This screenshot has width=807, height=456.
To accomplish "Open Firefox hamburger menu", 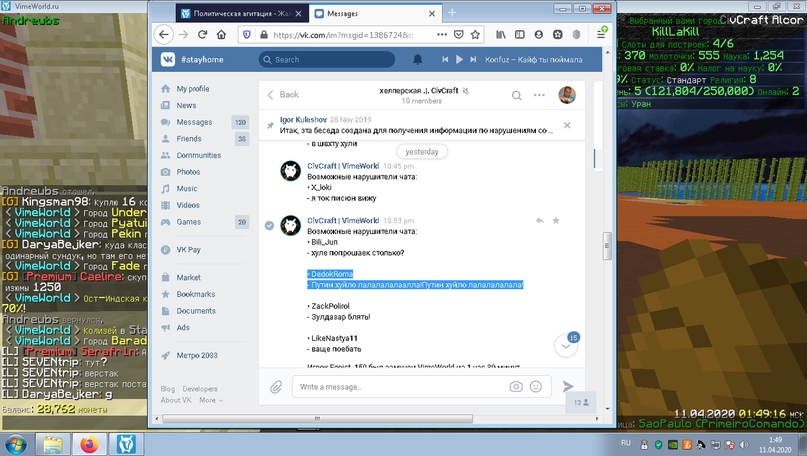I will click(601, 34).
